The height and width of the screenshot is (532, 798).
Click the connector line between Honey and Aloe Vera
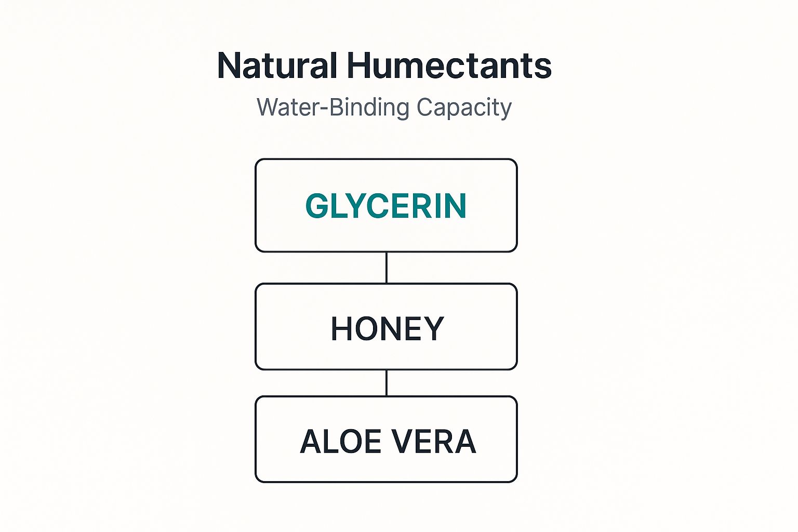point(387,383)
